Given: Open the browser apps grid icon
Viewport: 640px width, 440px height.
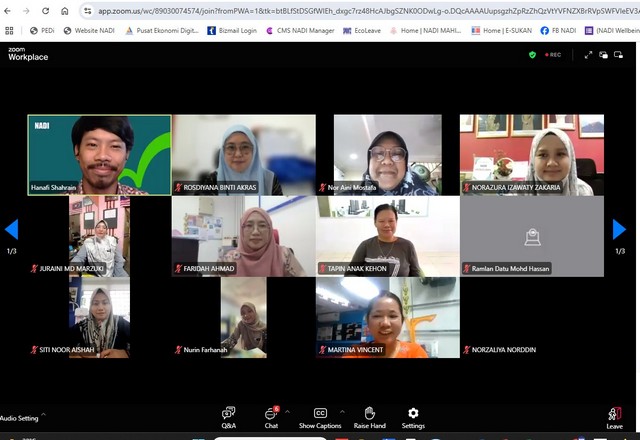Looking at the screenshot, I should [x=9, y=31].
